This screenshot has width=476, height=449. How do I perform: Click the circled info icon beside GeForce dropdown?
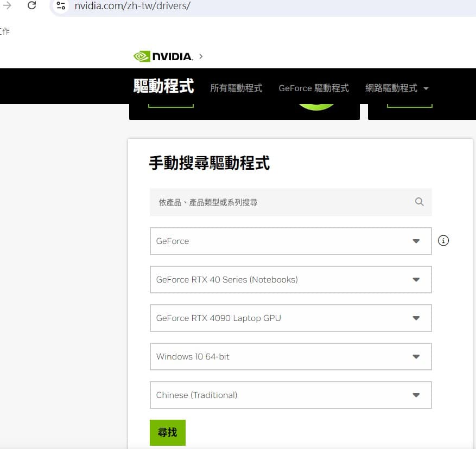tap(443, 240)
